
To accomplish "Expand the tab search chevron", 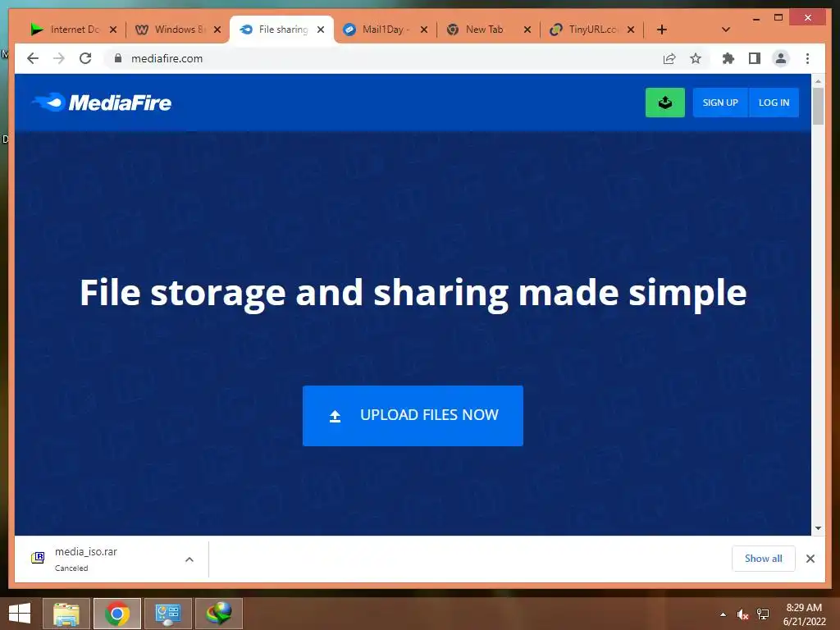I will (x=725, y=30).
